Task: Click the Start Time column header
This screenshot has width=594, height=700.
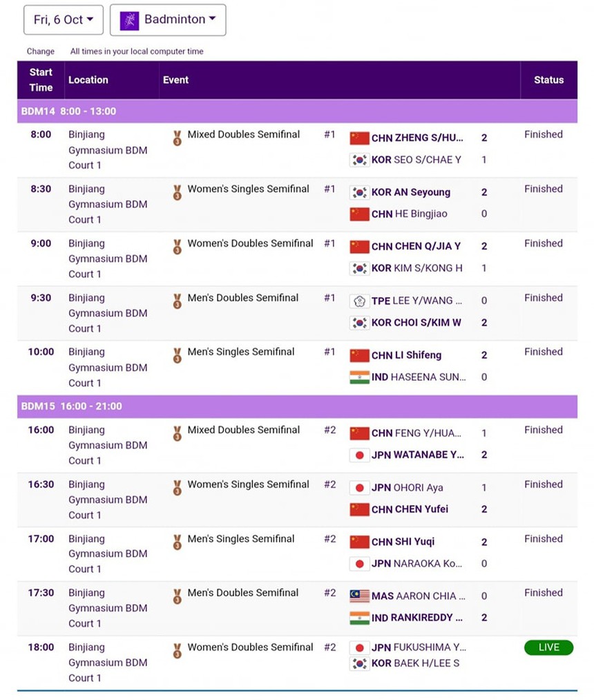Action: [41, 80]
